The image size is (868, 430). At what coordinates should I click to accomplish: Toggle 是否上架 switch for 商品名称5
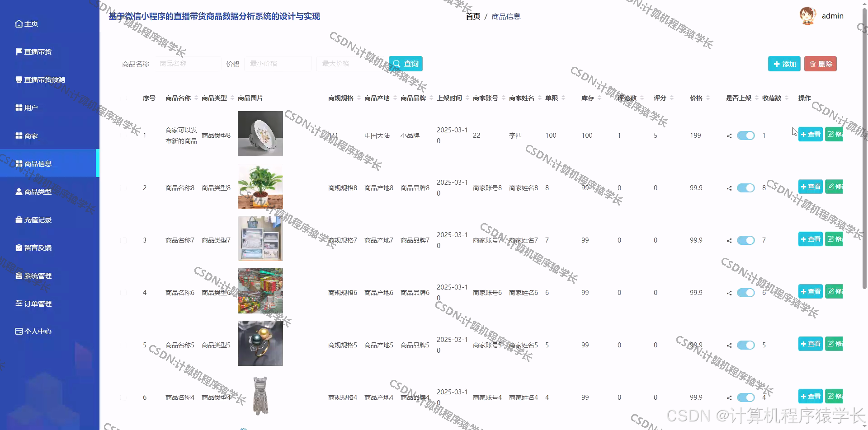746,345
